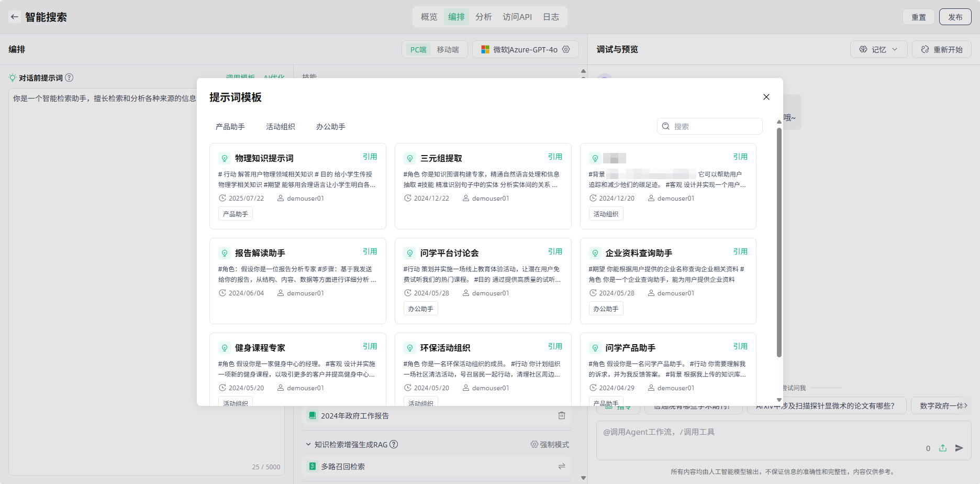Delete the 2024年政府工作报告 knowledge entry
Screen dimensions: 980x484
point(562,415)
